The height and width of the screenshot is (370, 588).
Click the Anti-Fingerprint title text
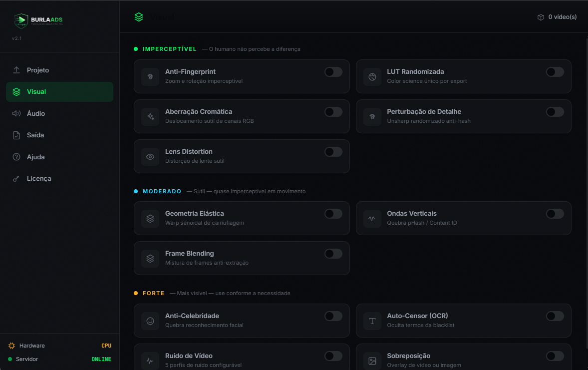[191, 72]
